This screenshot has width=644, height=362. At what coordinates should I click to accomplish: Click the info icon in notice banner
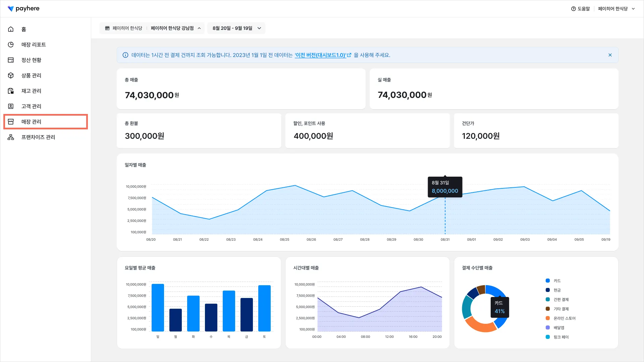click(125, 55)
